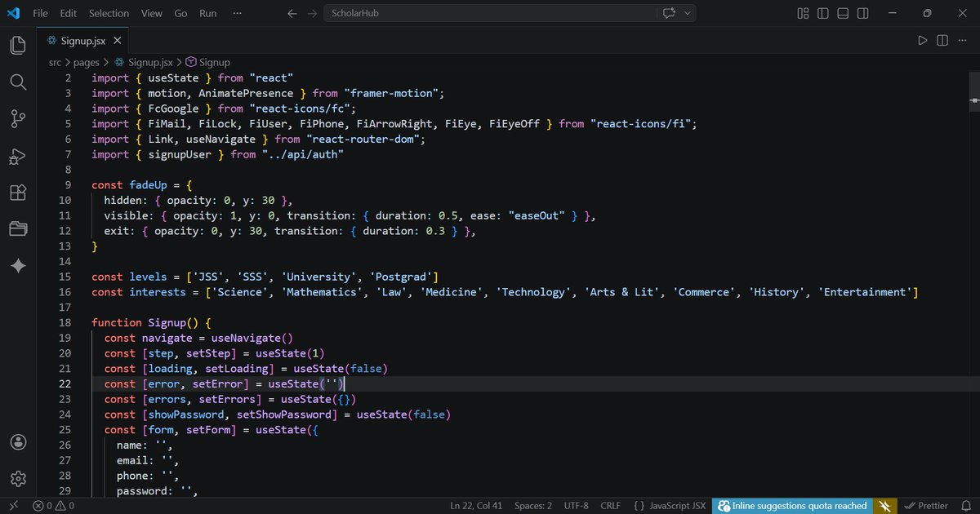980x514 pixels.
Task: Click the fadeUp constant name
Action: 148,185
